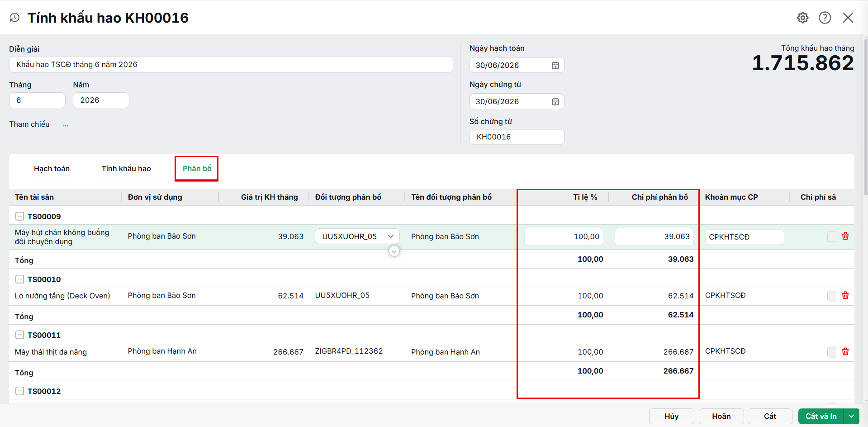This screenshot has height=427, width=868.
Task: Click the Ngày chứng từ date field
Action: pos(517,101)
